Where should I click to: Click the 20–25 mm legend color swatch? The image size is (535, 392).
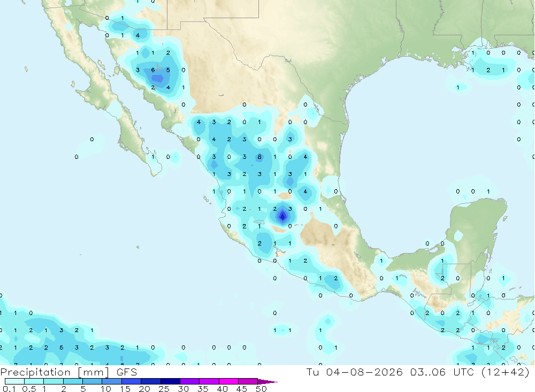151,381
